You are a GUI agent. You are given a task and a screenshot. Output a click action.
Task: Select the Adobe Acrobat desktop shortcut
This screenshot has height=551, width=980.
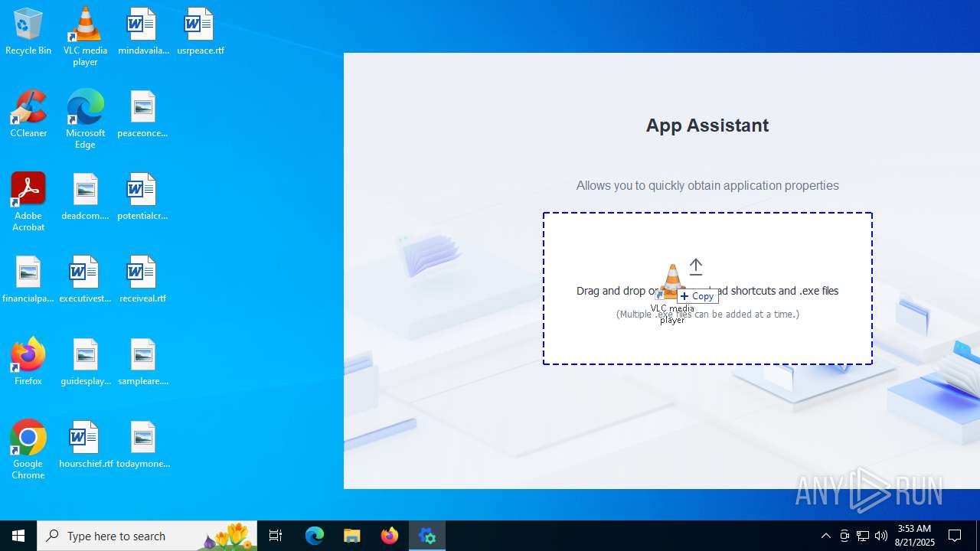[28, 202]
